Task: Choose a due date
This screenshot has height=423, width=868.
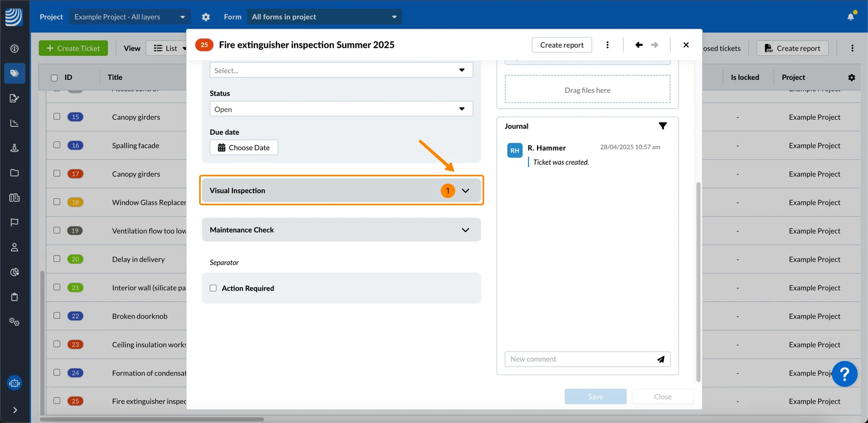Action: point(244,148)
